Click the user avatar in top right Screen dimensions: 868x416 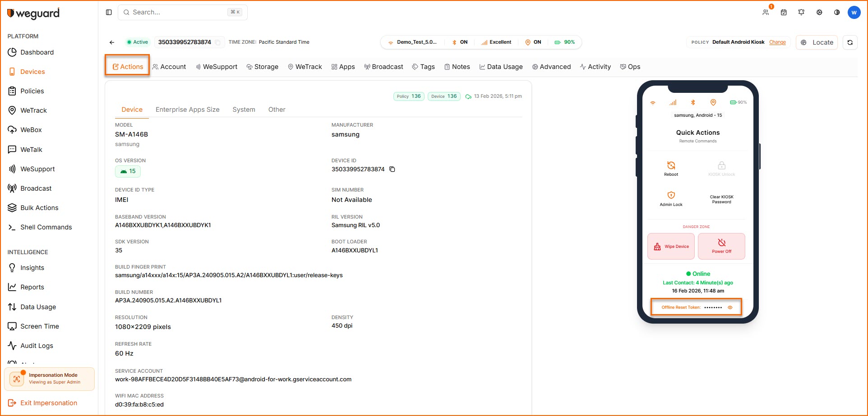[x=854, y=13]
